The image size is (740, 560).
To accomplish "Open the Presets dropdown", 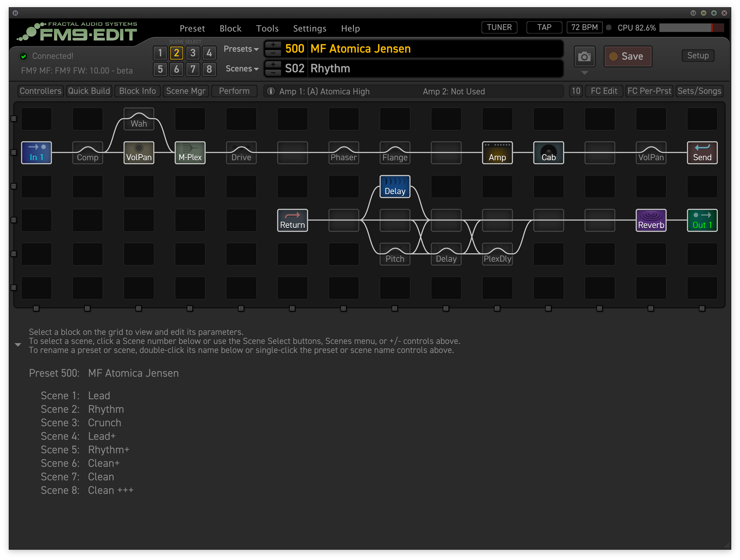I will point(241,49).
